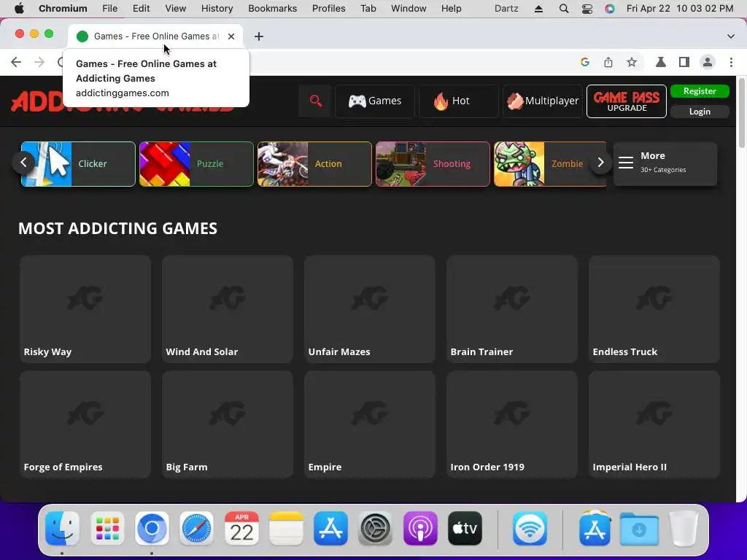Viewport: 747px width, 560px height.
Task: Click the Game Pass Upgrade button
Action: [x=627, y=101]
